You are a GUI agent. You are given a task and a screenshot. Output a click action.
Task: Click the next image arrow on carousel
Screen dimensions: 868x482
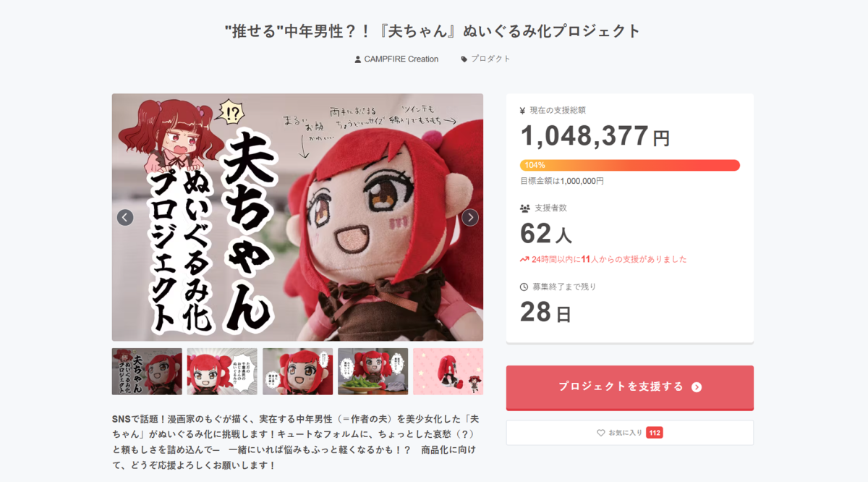pos(470,217)
